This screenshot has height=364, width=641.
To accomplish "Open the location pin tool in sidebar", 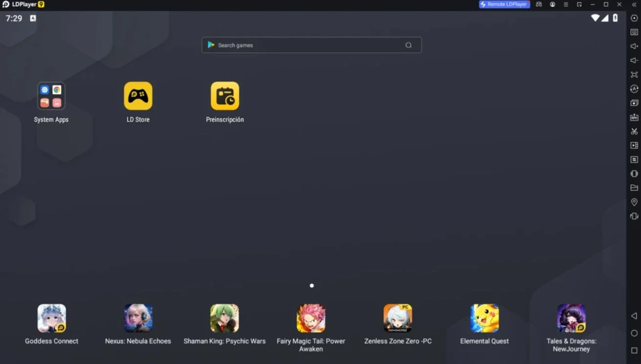I will [x=634, y=202].
